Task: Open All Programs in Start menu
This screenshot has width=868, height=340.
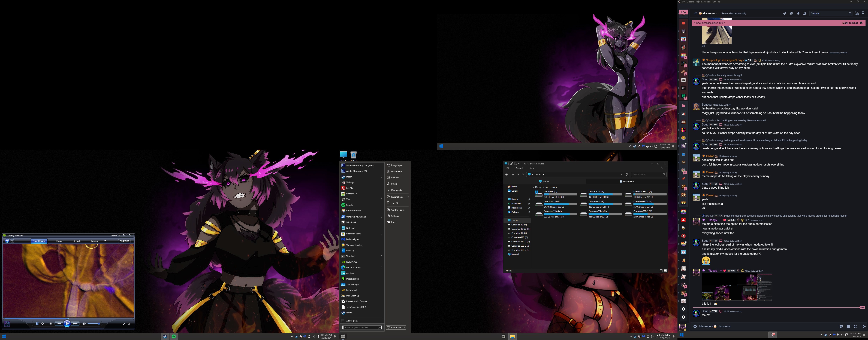Action: (362, 321)
